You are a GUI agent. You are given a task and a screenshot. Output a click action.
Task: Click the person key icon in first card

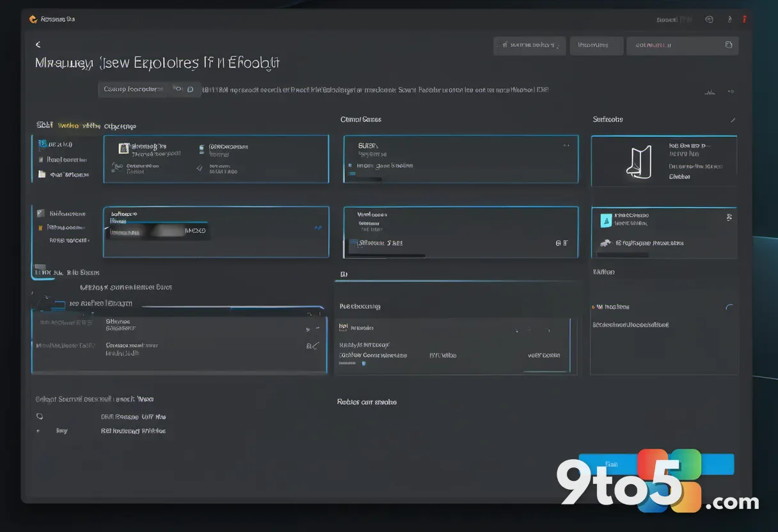point(116,168)
